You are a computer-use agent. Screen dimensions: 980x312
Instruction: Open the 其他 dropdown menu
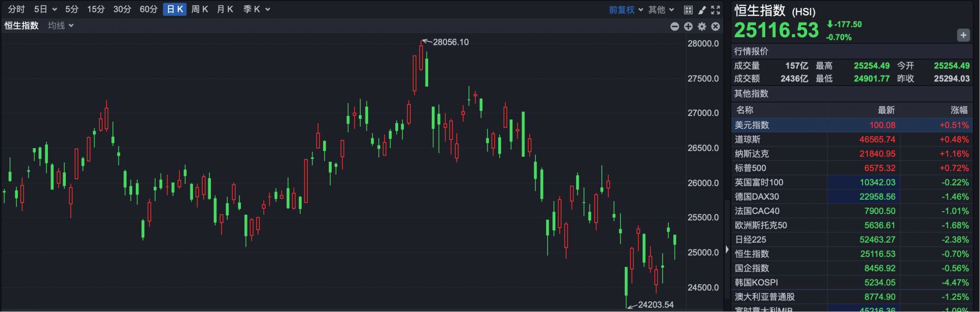661,10
